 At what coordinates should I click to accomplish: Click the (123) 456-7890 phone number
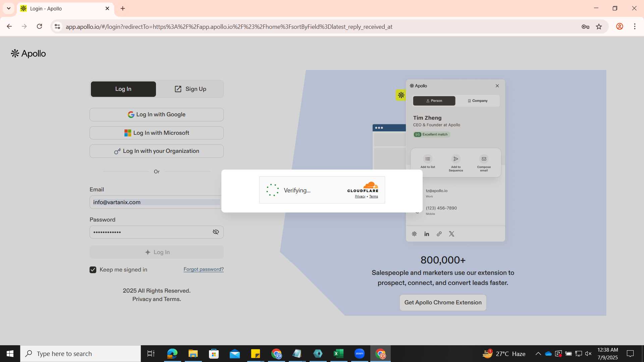click(441, 208)
